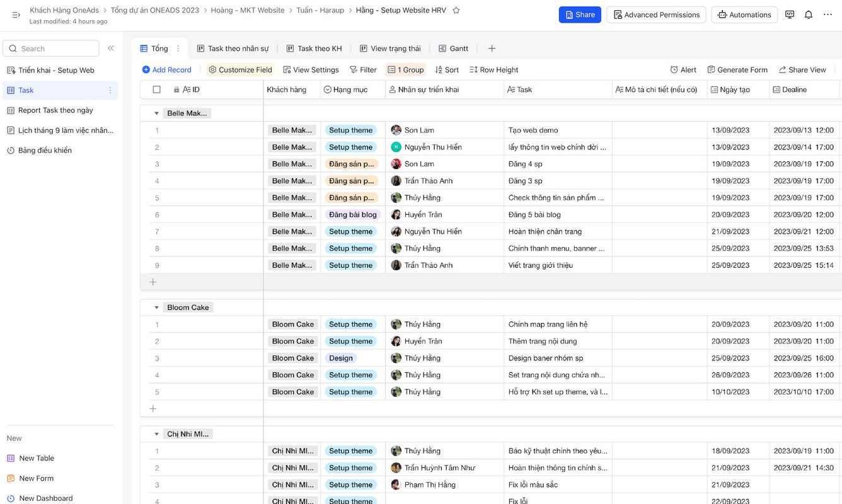Click Generate Form
Viewport: 842px width, 504px height.
click(737, 70)
